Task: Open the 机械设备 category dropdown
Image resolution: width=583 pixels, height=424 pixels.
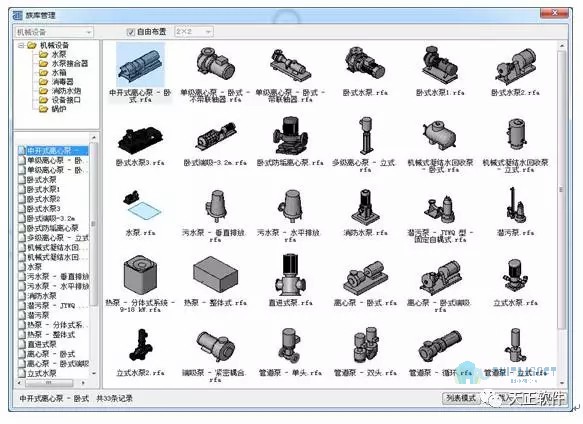Action: pos(53,32)
